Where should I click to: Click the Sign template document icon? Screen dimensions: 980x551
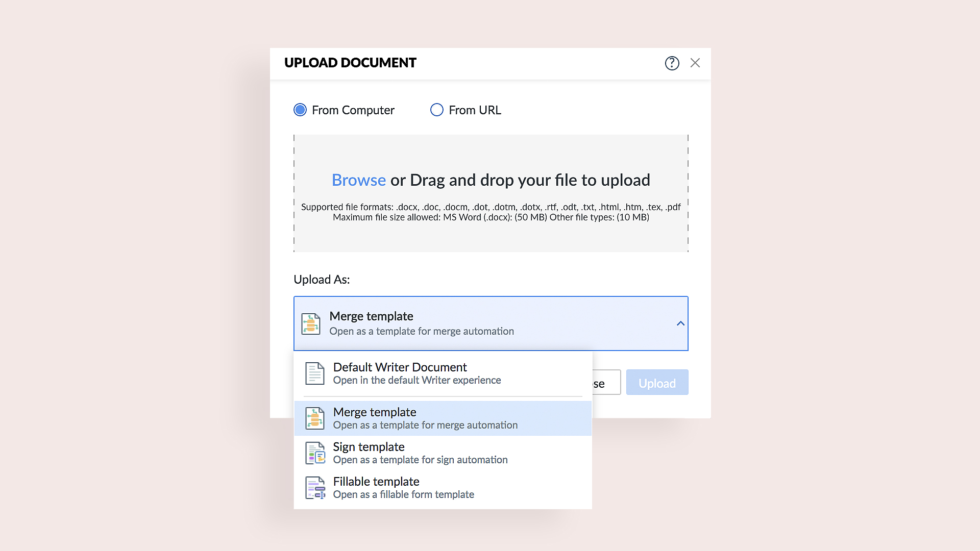coord(314,453)
